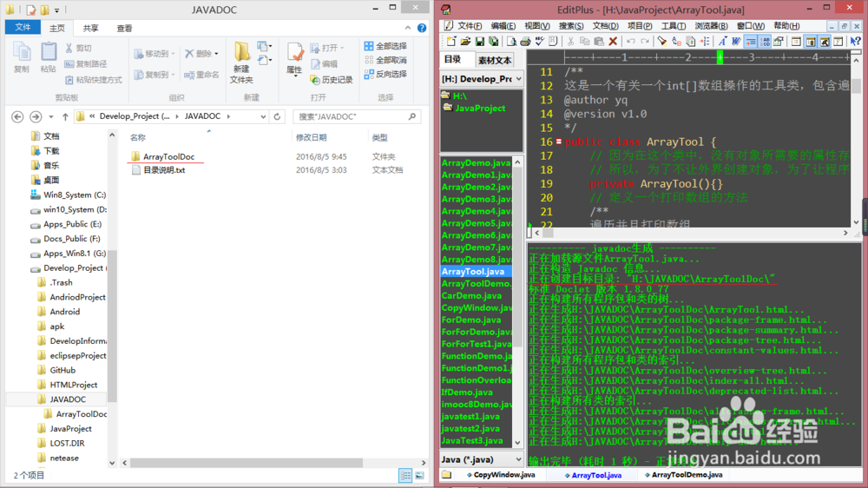868x488 pixels.
Task: Open recent locations dropdown arrow in Explorer
Action: 51,117
